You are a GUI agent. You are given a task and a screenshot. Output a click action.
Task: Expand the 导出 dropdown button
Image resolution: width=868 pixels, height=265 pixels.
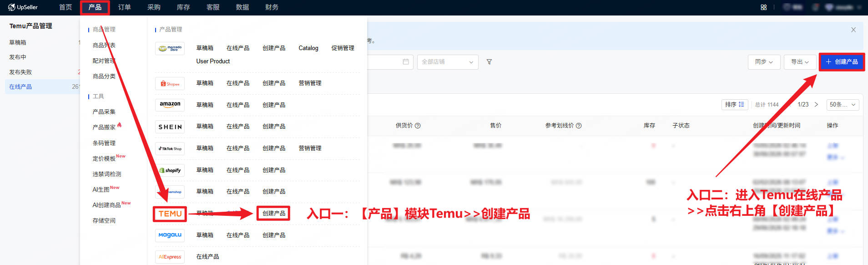[800, 62]
